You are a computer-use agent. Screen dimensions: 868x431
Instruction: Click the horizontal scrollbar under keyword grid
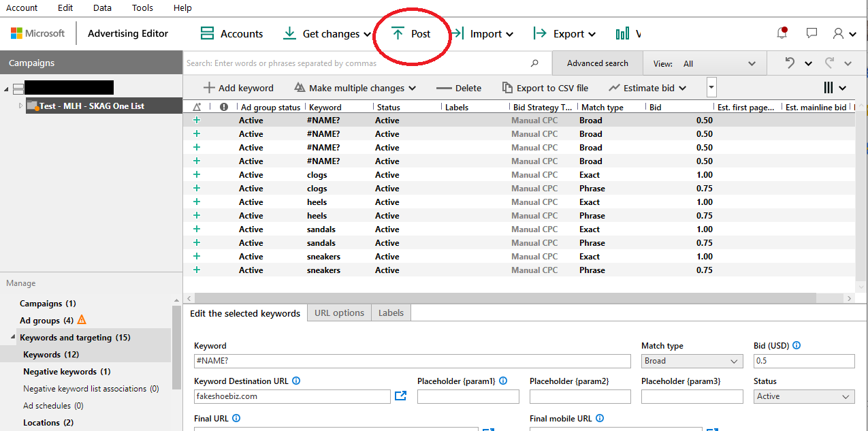[504, 298]
